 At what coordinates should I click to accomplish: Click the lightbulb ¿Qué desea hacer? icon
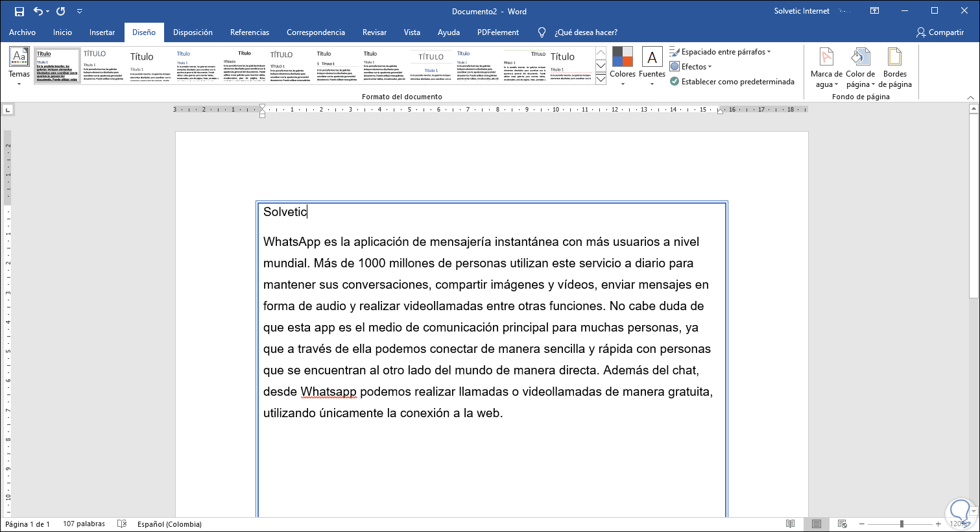[x=542, y=32]
